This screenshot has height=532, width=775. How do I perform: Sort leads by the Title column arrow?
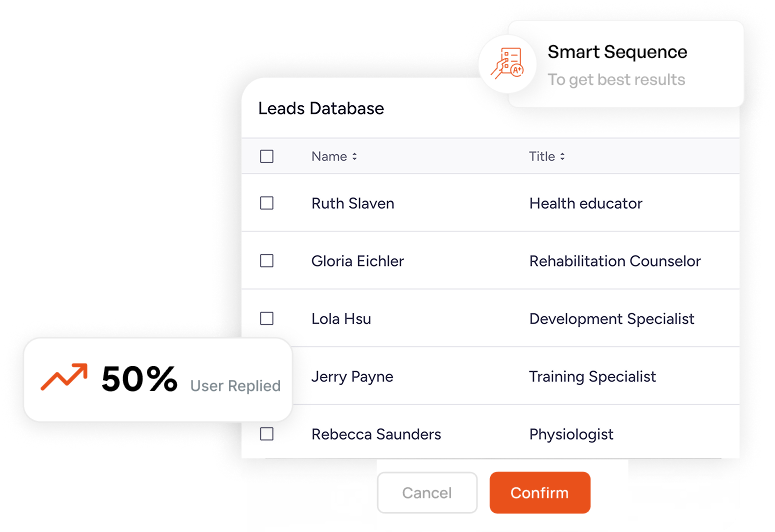(x=562, y=157)
